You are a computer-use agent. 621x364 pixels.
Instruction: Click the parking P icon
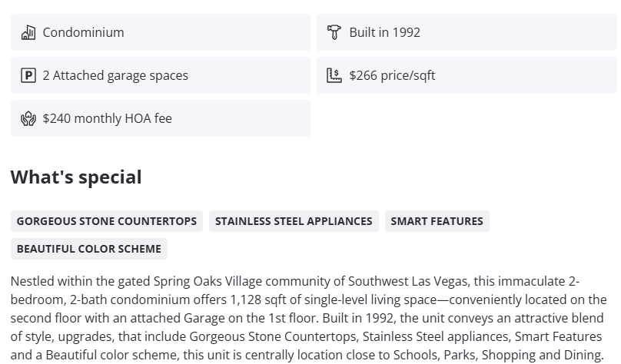click(x=28, y=75)
